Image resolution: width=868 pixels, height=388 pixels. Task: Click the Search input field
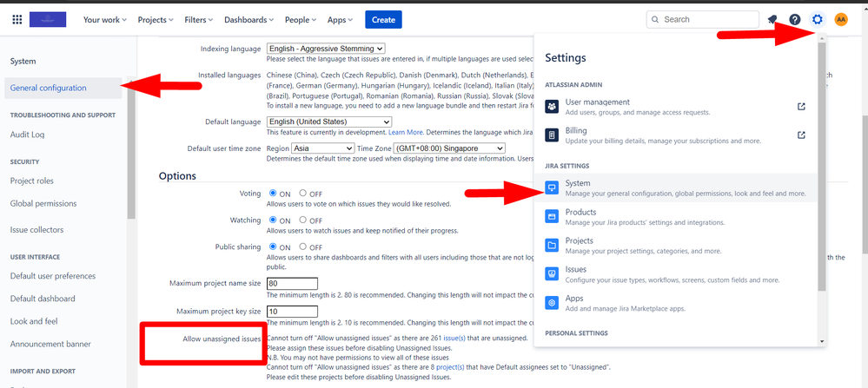click(703, 19)
